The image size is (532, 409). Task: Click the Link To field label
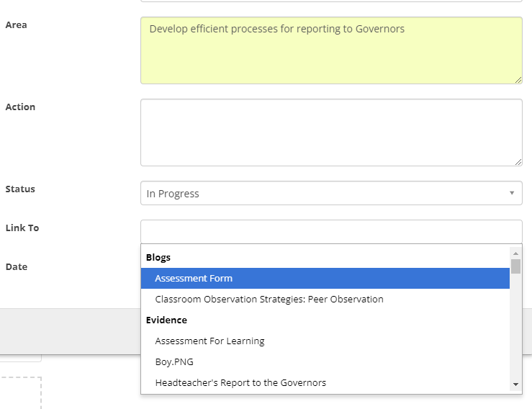click(22, 228)
